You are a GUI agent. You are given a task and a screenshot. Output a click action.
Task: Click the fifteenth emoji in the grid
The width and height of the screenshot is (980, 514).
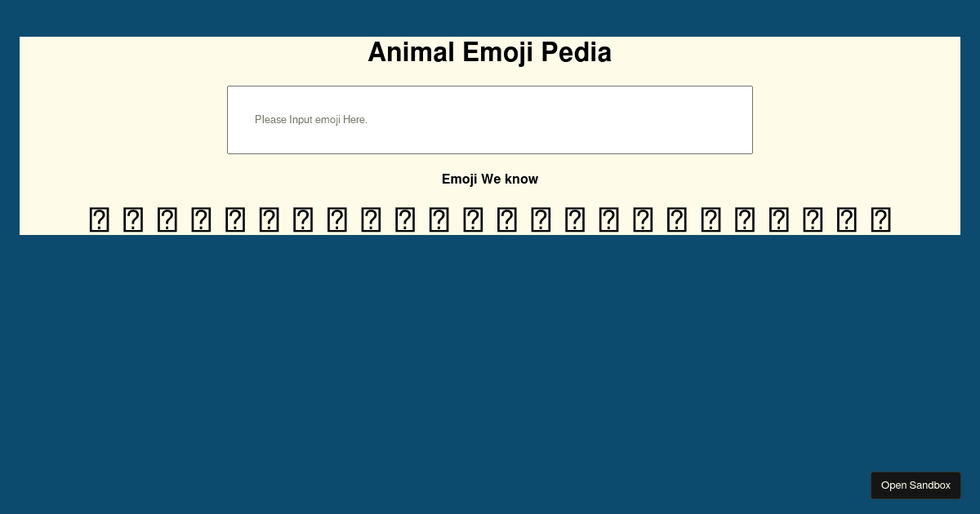point(575,219)
